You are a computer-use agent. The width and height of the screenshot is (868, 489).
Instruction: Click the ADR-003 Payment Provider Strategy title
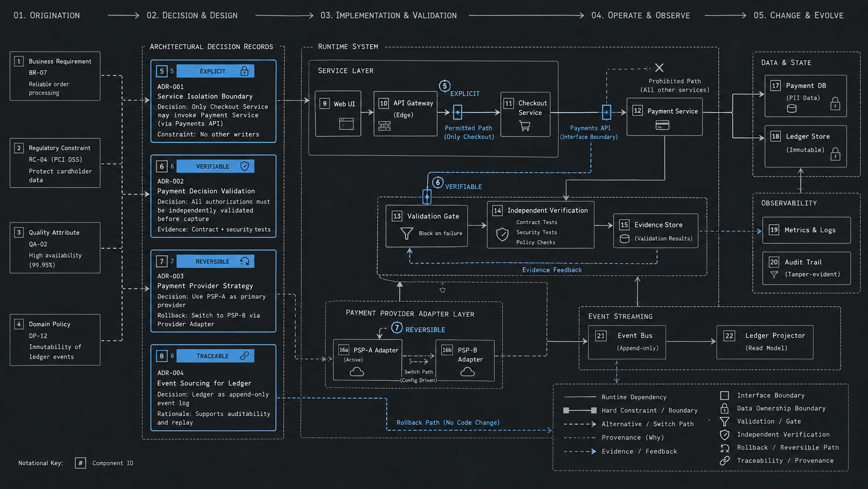(x=205, y=286)
